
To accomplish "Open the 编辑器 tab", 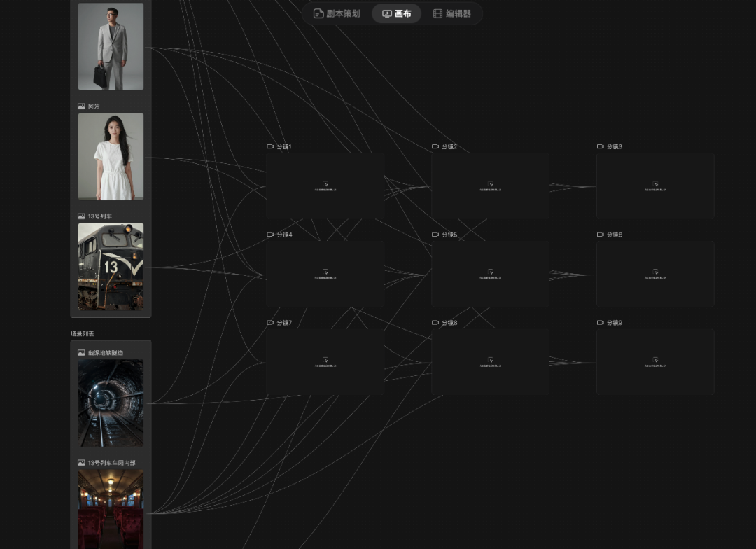I will pyautogui.click(x=452, y=13).
